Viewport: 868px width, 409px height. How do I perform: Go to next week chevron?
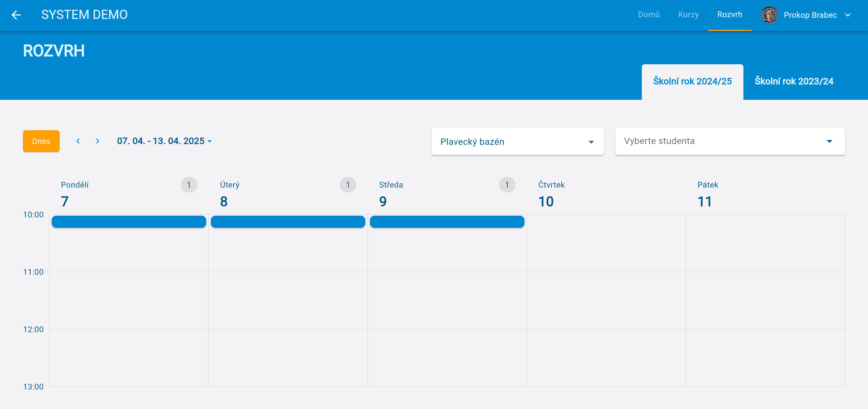coord(98,141)
